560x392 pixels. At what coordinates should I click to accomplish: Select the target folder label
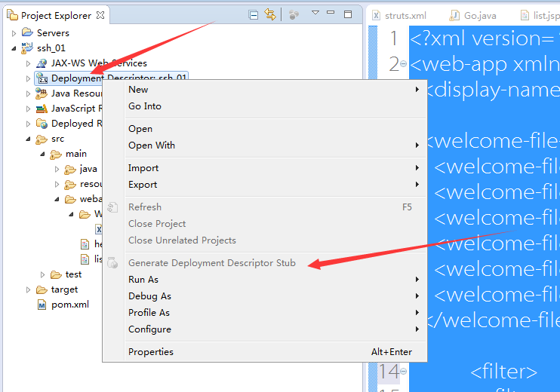(x=64, y=289)
